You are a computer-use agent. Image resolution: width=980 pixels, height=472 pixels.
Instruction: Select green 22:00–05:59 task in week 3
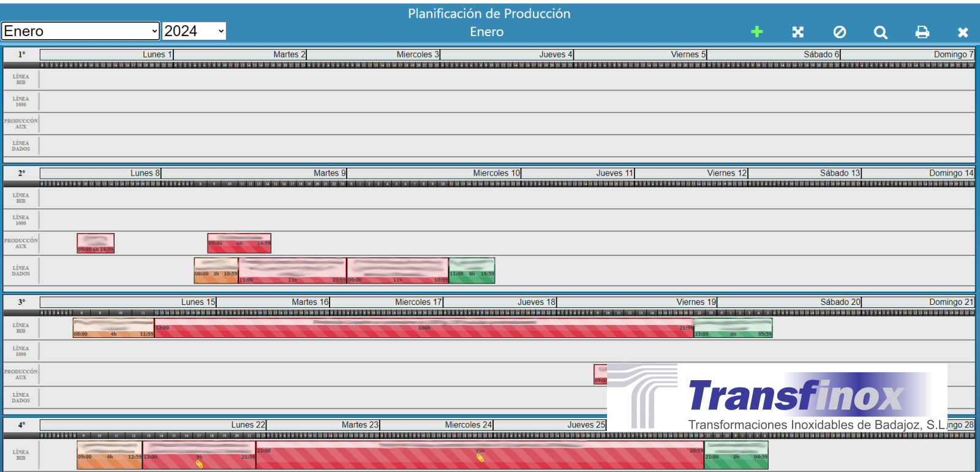pyautogui.click(x=733, y=328)
